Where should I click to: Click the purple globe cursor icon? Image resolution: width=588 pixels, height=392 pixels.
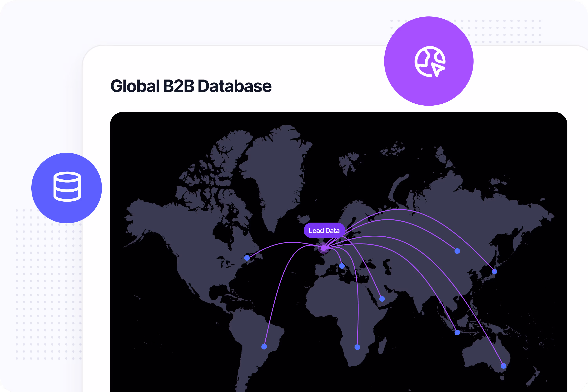click(429, 61)
